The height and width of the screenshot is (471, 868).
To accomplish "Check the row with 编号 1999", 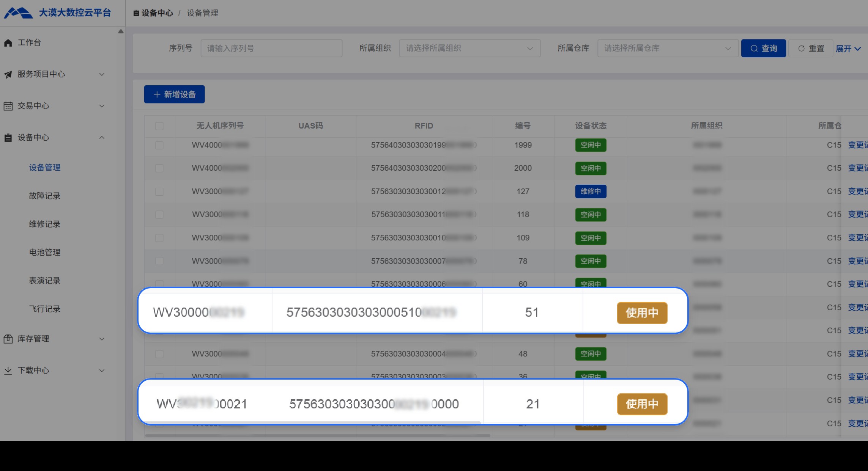I will [x=159, y=145].
